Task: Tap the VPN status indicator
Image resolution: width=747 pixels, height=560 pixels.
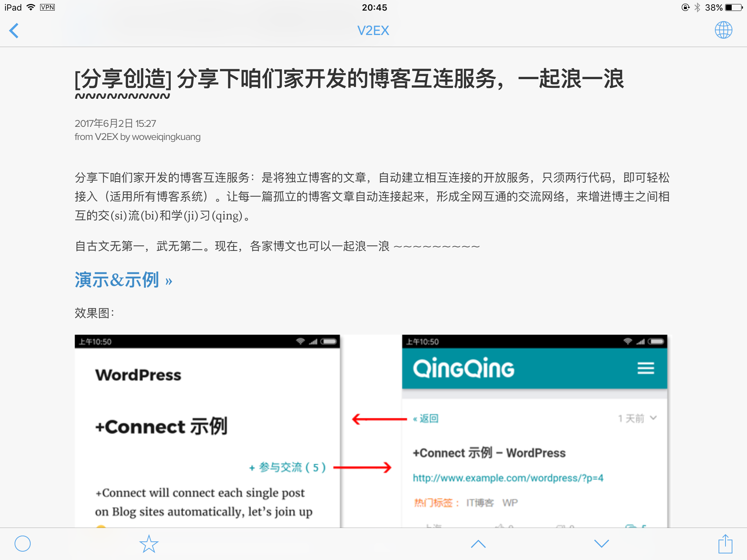Action: pyautogui.click(x=47, y=7)
